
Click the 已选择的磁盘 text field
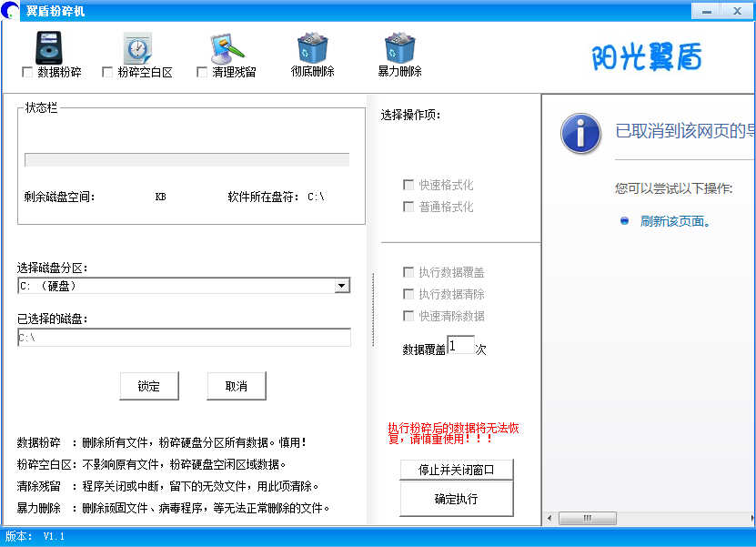(184, 338)
